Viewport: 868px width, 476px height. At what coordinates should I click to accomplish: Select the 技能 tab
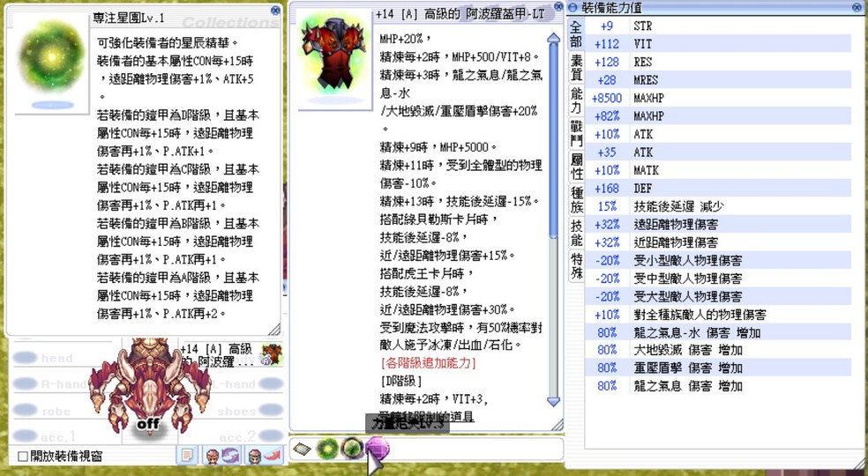[x=576, y=232]
